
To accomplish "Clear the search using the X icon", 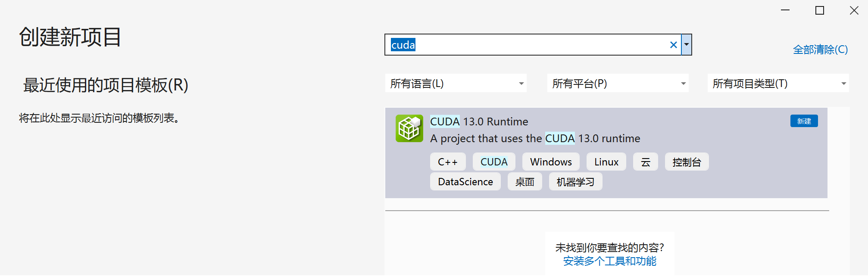I will pos(673,45).
